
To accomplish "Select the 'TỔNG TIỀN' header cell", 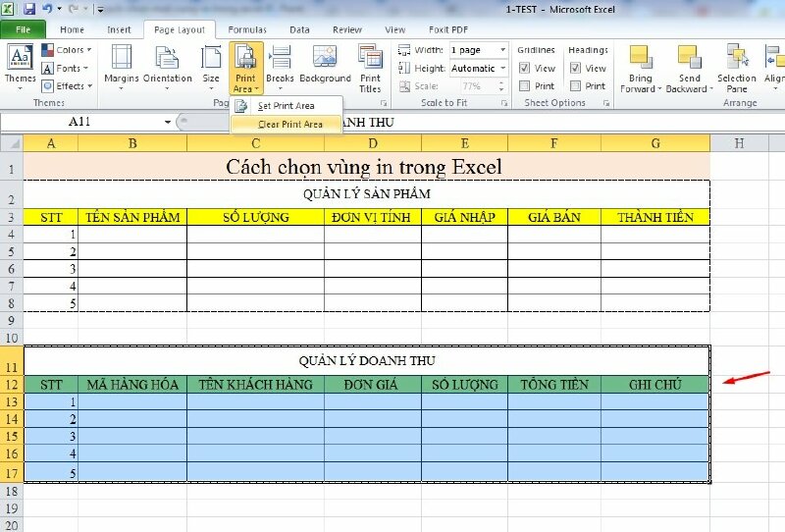I will (x=554, y=384).
